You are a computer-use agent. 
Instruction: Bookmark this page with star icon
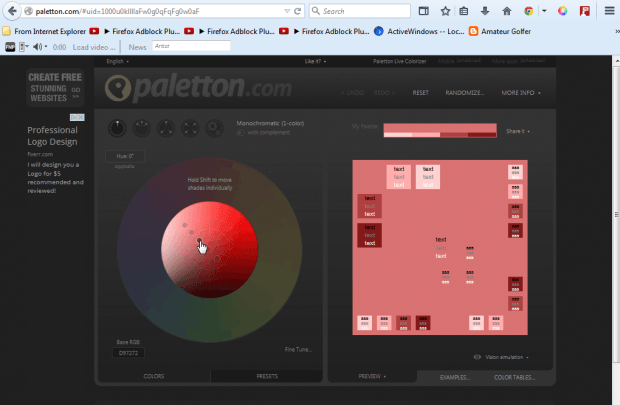pyautogui.click(x=445, y=11)
